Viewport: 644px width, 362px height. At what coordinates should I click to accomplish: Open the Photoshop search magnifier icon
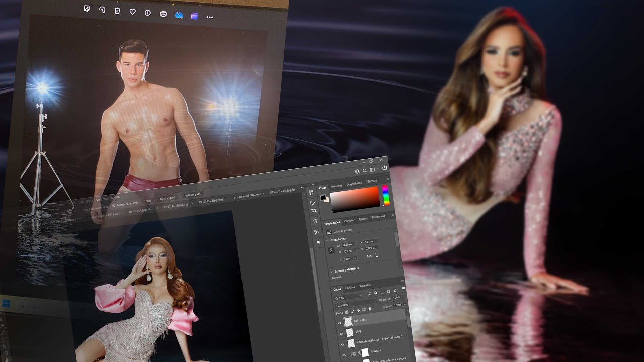click(x=365, y=171)
